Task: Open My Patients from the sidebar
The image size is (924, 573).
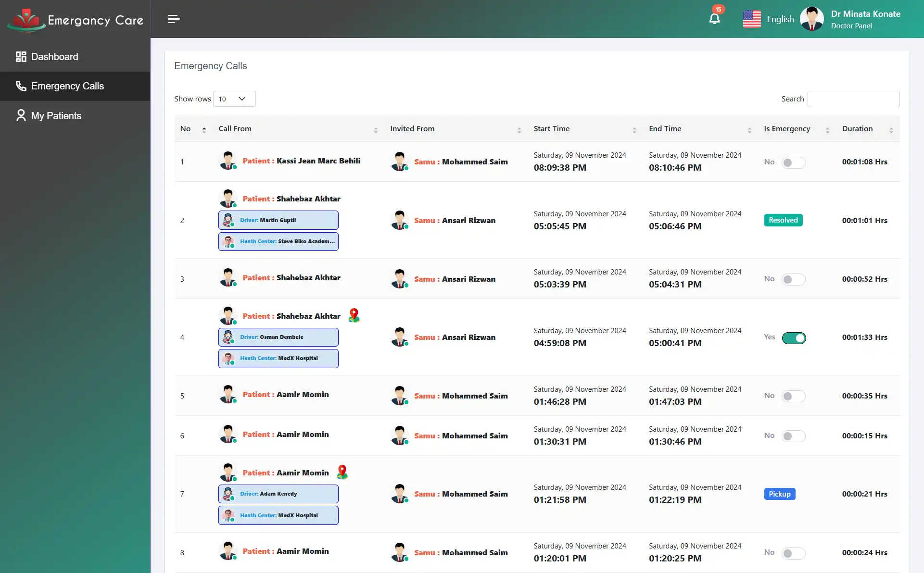Action: [x=56, y=116]
